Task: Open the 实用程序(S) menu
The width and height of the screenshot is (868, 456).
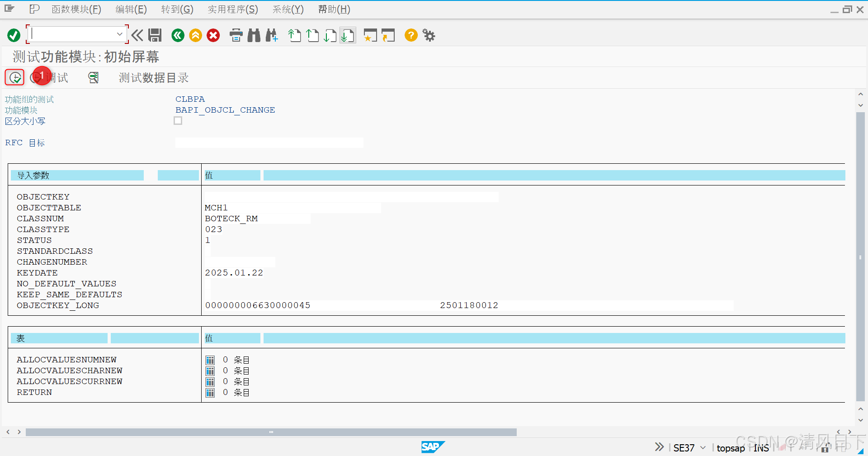Action: click(233, 9)
